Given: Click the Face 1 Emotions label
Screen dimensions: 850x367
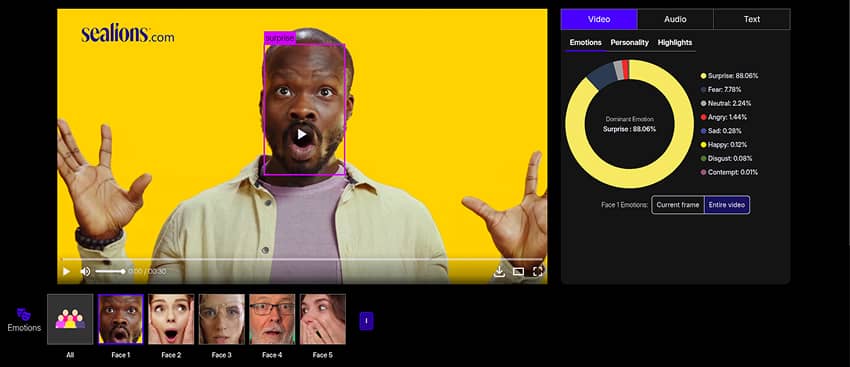Looking at the screenshot, I should [x=624, y=205].
